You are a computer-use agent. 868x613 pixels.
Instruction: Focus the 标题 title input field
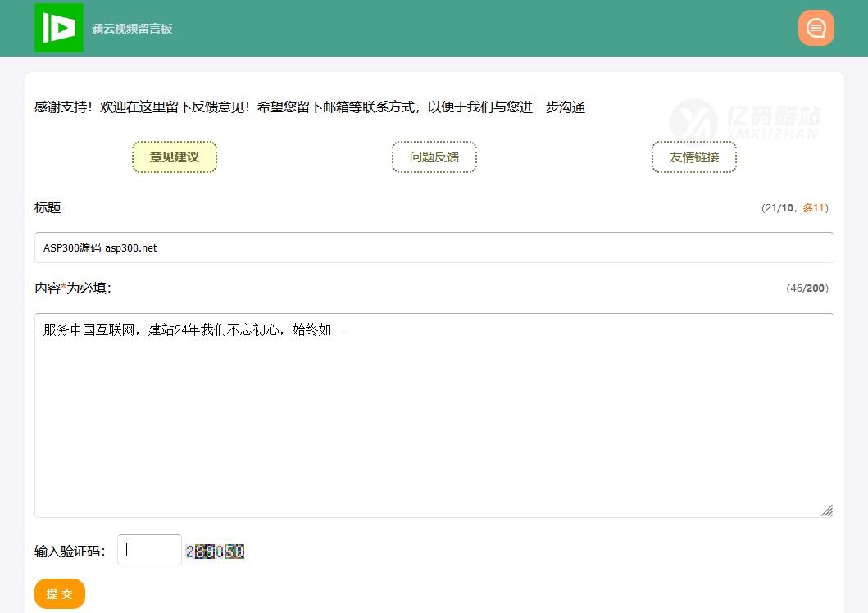(434, 247)
